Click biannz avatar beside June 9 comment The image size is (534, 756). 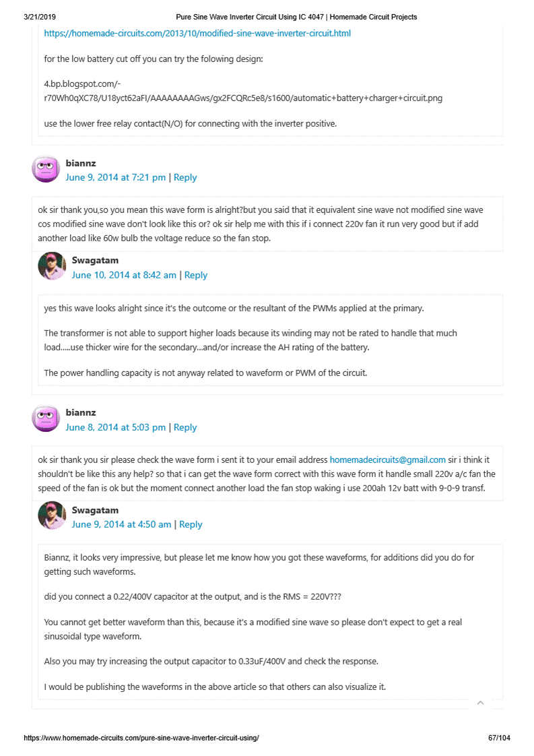click(x=46, y=169)
